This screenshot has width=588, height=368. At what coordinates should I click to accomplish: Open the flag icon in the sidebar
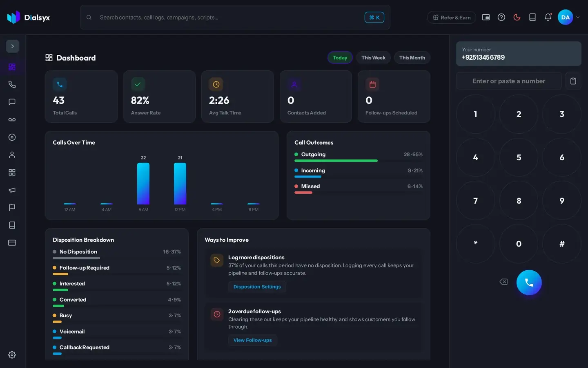click(12, 207)
